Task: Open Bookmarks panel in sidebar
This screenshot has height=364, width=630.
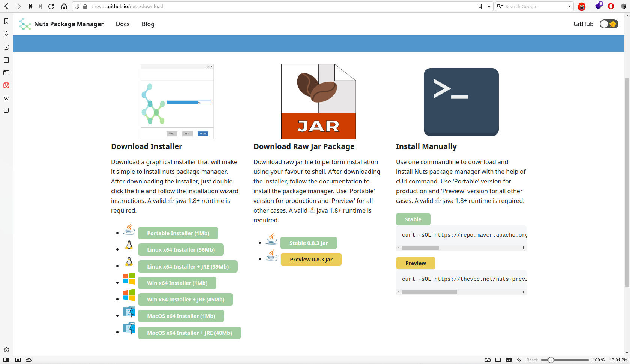Action: coord(6,21)
